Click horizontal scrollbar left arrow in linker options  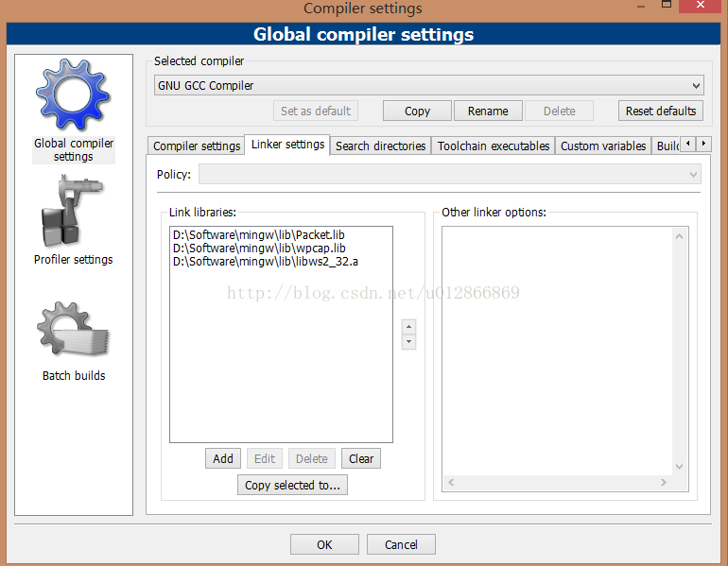451,483
